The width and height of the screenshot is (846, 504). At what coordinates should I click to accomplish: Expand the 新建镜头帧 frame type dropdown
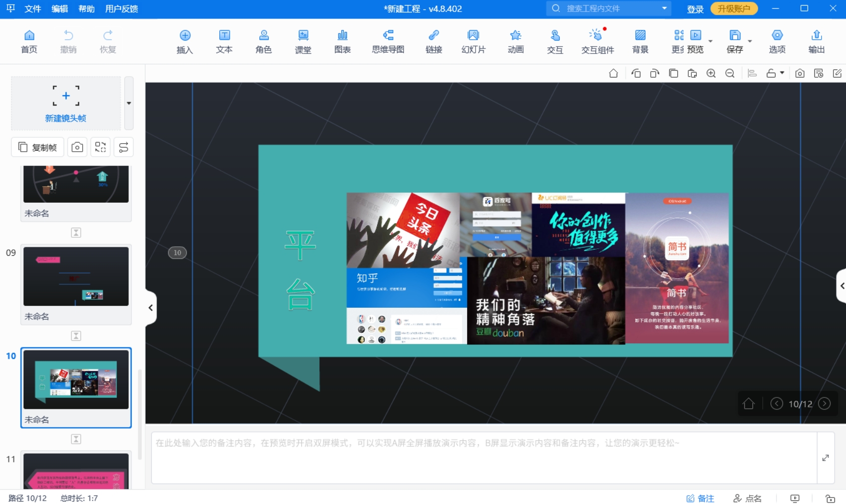pyautogui.click(x=129, y=103)
